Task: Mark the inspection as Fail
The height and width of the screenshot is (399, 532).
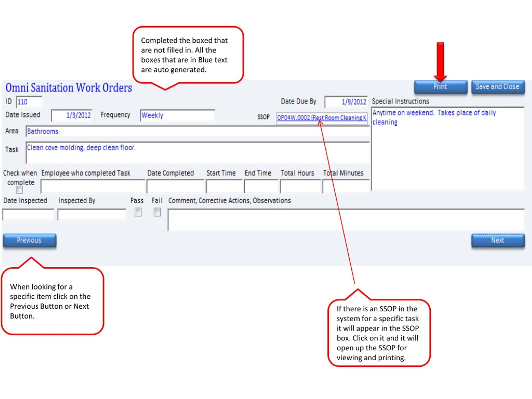Action: click(x=157, y=212)
